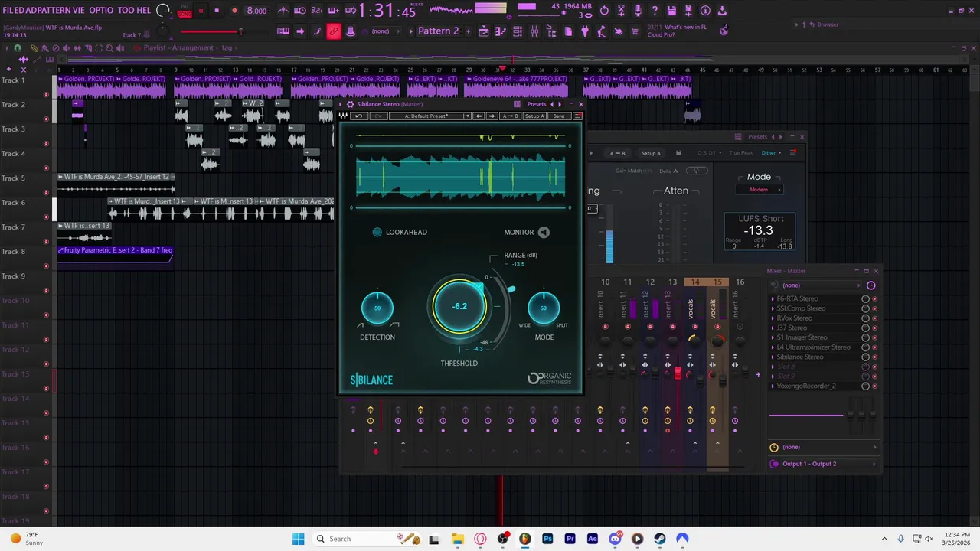Click Setup A in the limiter plugin
980x551 pixels.
(x=651, y=153)
